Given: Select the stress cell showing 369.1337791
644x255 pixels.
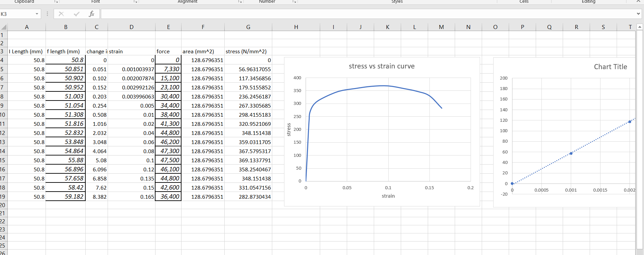Looking at the screenshot, I should [x=248, y=160].
